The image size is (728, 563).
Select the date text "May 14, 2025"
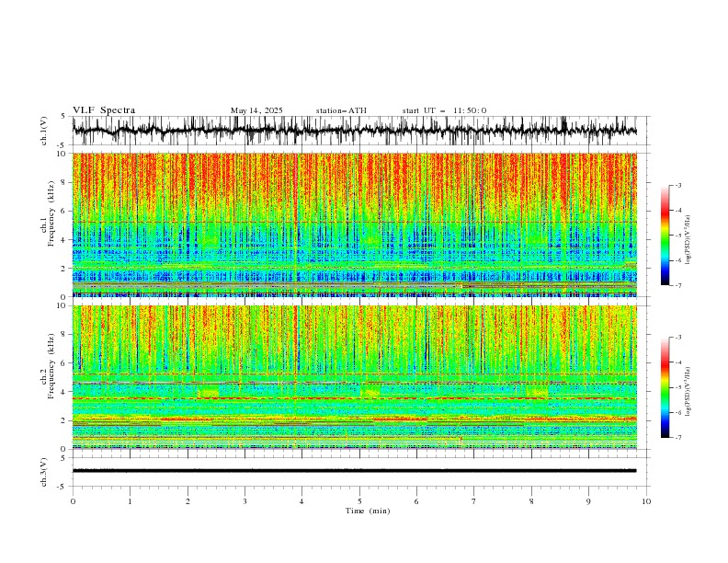(x=256, y=110)
